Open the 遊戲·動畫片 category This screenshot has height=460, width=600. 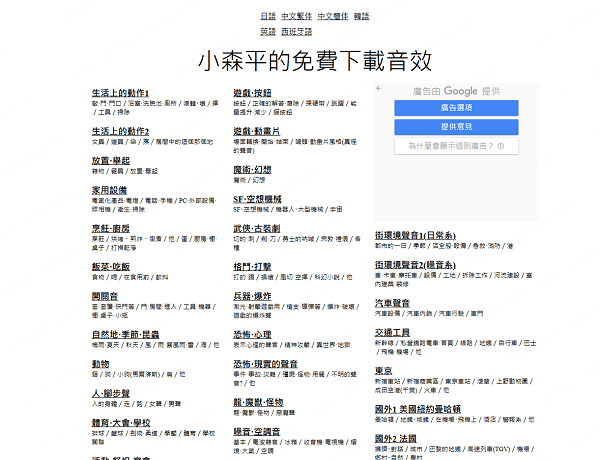pyautogui.click(x=256, y=131)
